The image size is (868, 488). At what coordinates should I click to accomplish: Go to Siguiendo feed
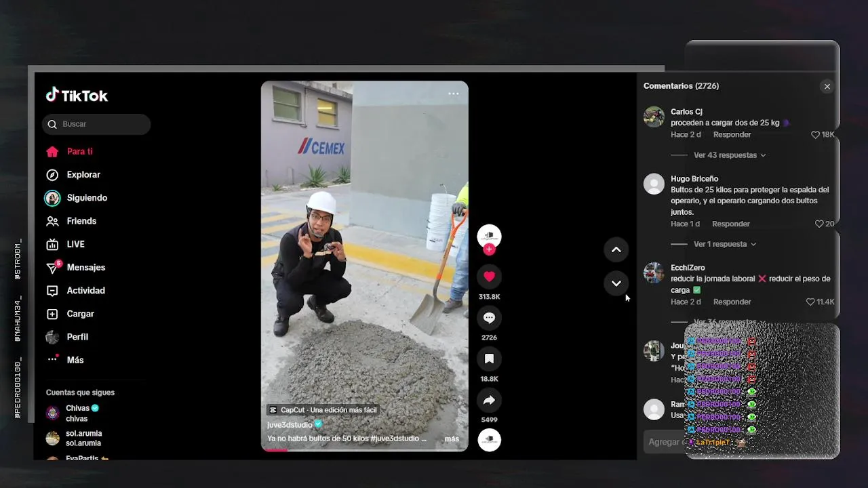tap(87, 198)
